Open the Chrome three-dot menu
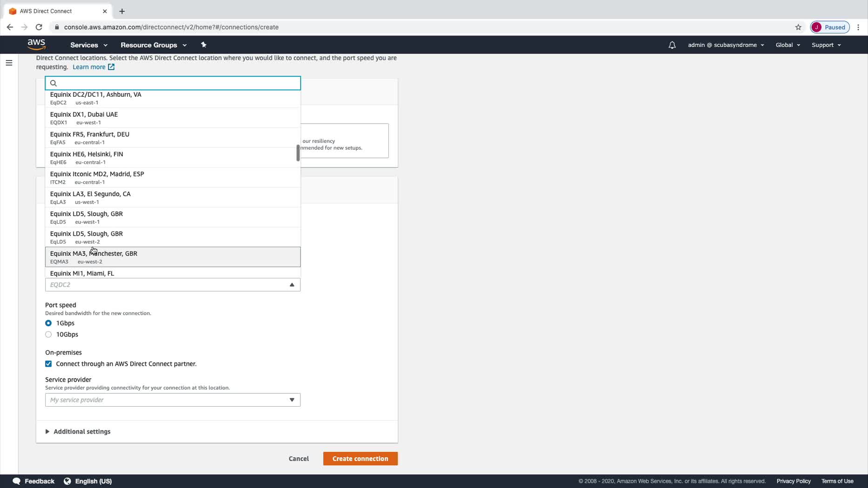 (x=858, y=27)
